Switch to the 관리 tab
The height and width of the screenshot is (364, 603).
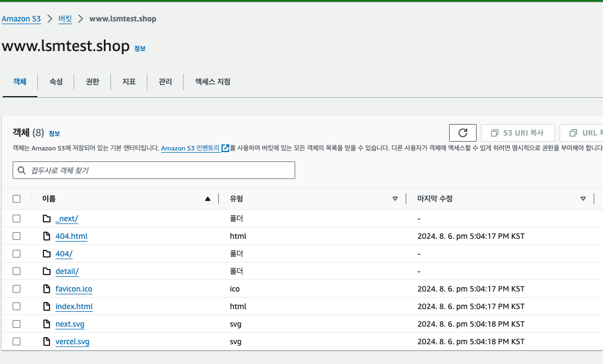[165, 82]
